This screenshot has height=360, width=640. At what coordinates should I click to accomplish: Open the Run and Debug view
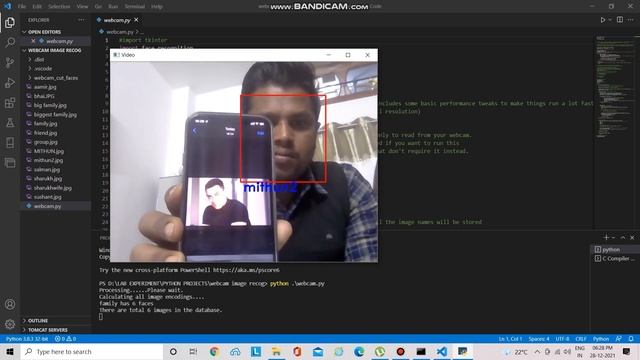coord(10,82)
